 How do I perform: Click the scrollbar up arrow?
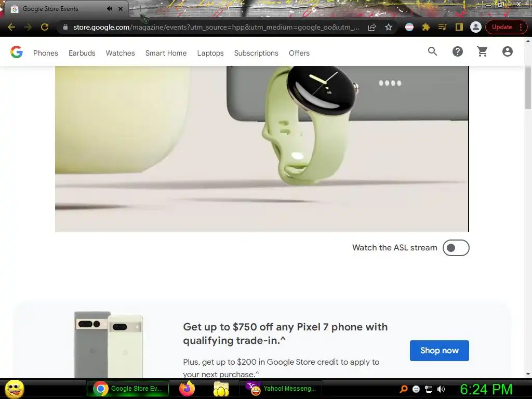point(528,41)
